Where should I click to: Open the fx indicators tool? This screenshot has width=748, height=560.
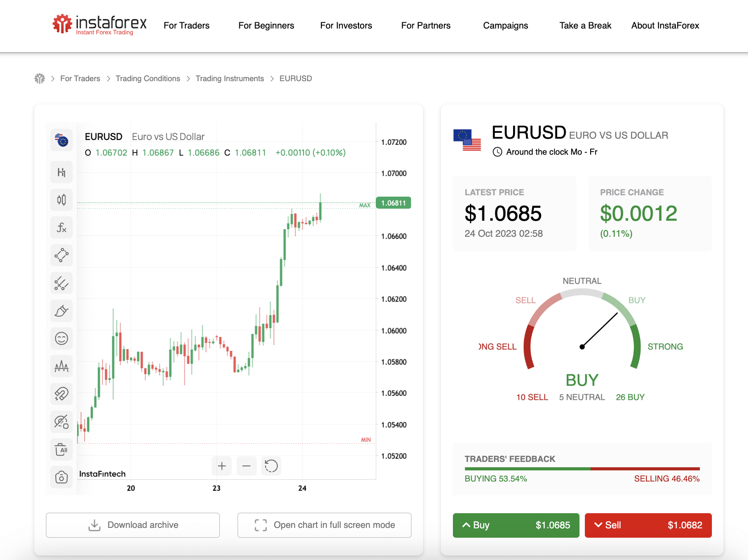tap(62, 227)
